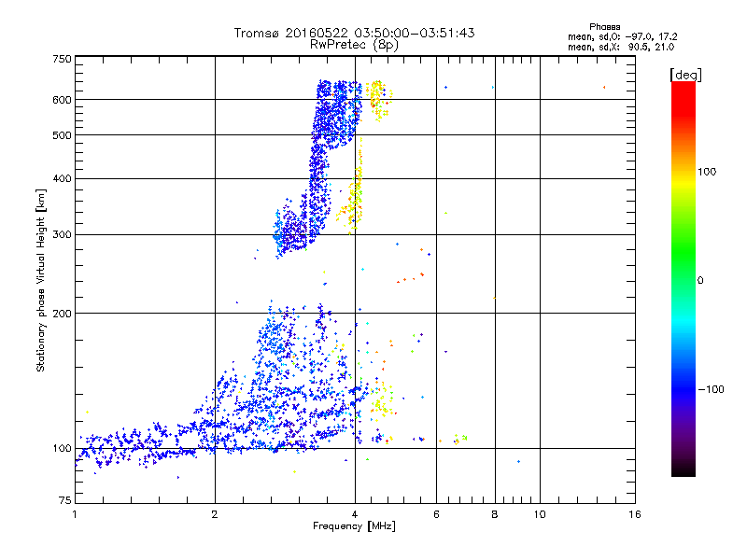This screenshot has width=747, height=560.
Task: Click the y-axis tick label '200'
Action: [62, 314]
